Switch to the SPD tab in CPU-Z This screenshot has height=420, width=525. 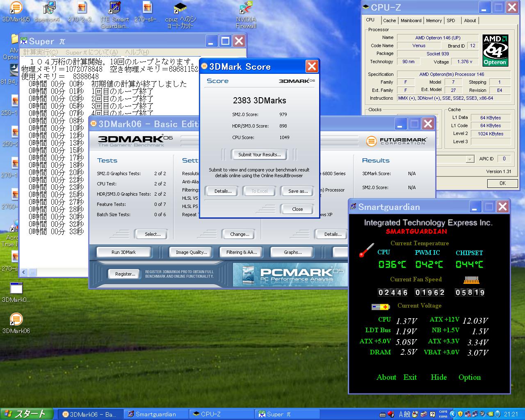pos(451,21)
